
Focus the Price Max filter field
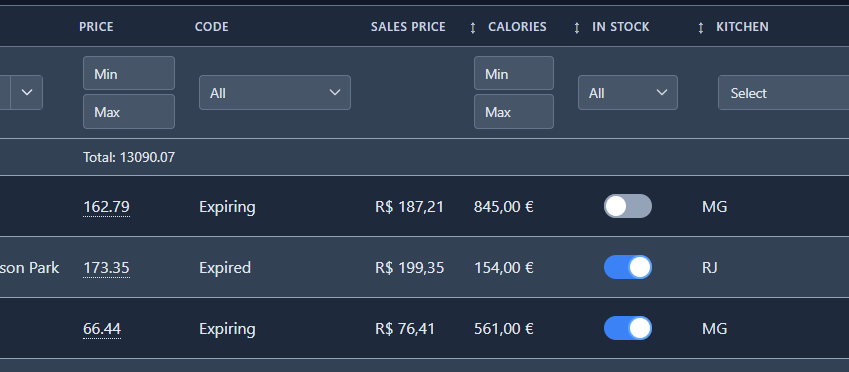click(129, 112)
